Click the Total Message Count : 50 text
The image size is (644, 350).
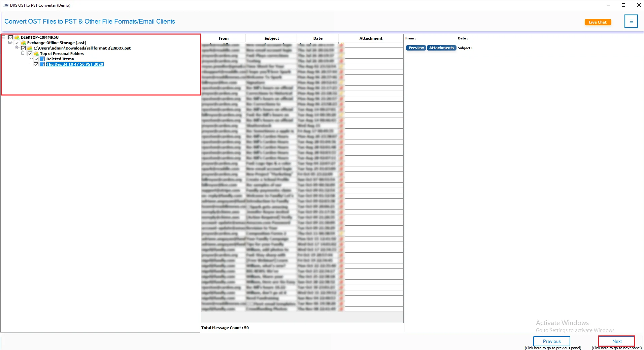point(225,328)
